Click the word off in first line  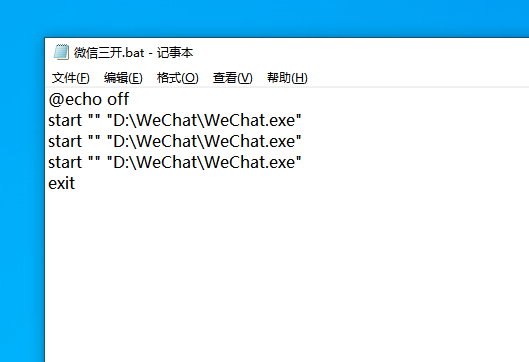coord(118,99)
